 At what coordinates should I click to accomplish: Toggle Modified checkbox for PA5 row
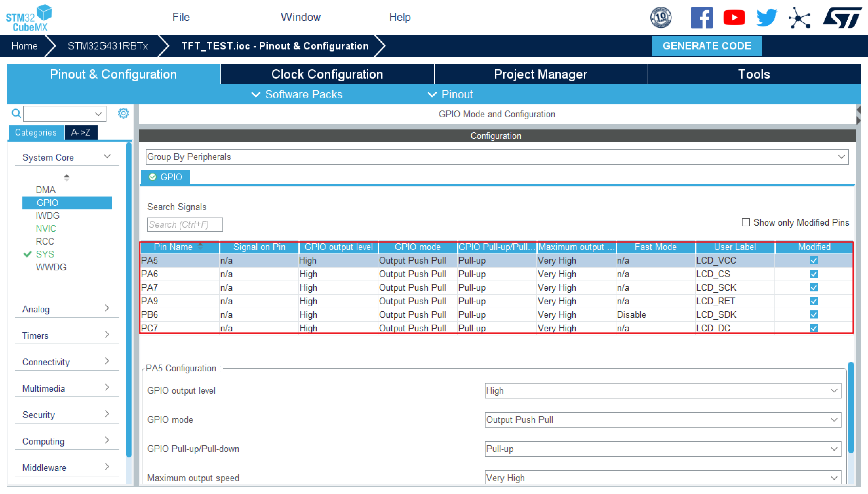pyautogui.click(x=814, y=260)
